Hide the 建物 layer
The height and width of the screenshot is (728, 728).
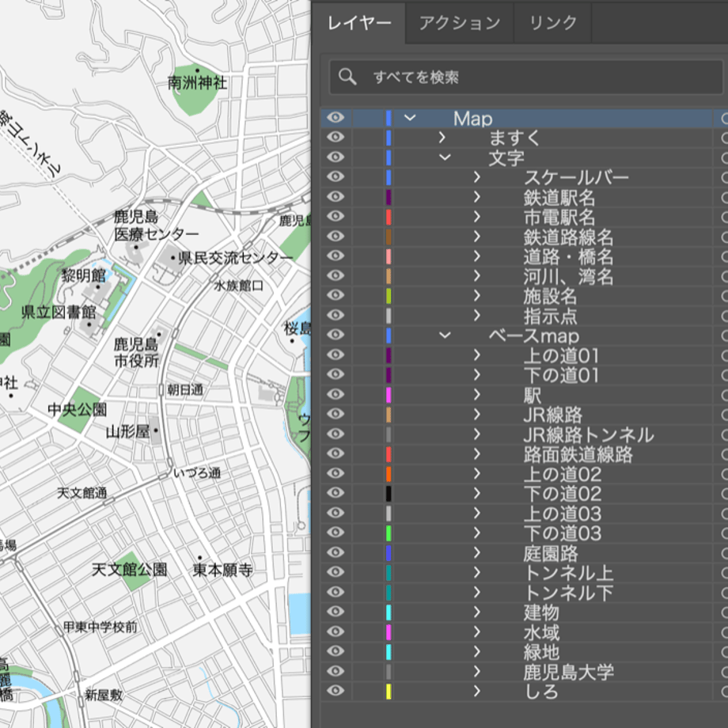pyautogui.click(x=336, y=612)
